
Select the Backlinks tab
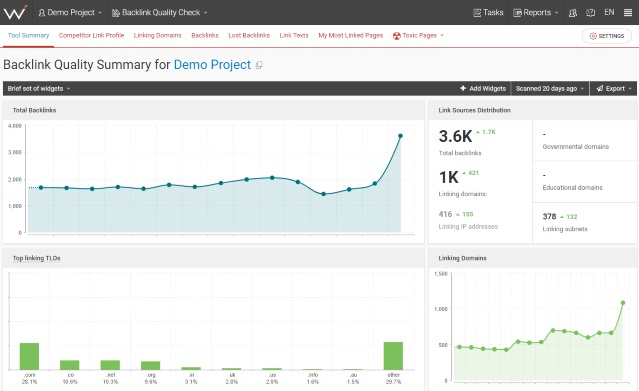pyautogui.click(x=205, y=35)
